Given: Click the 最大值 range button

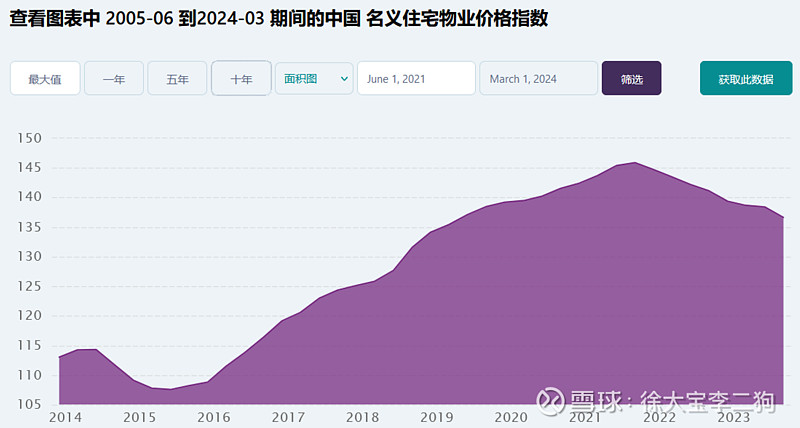Looking at the screenshot, I should pos(45,79).
